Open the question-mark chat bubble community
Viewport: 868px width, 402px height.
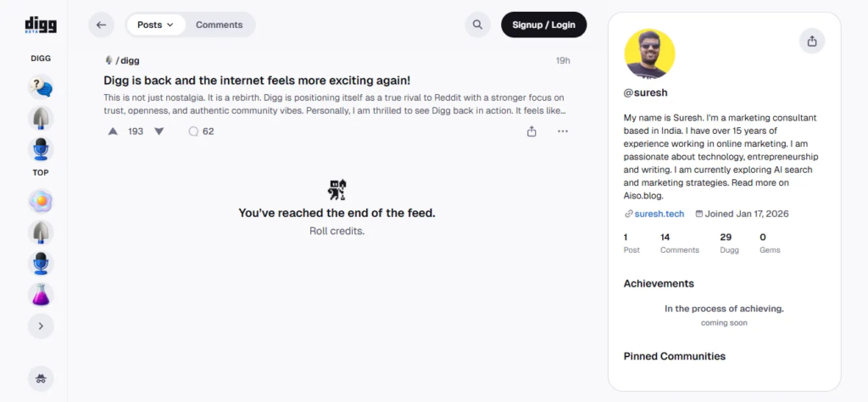click(41, 87)
